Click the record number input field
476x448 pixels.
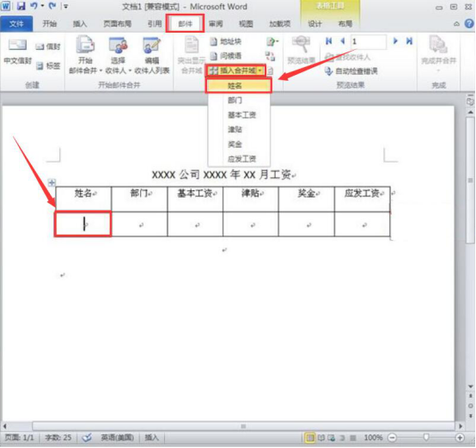[369, 41]
